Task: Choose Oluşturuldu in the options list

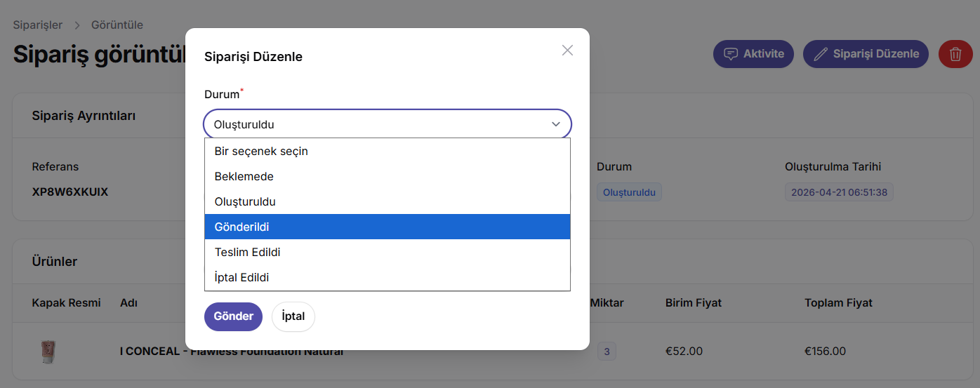Action: tap(388, 201)
